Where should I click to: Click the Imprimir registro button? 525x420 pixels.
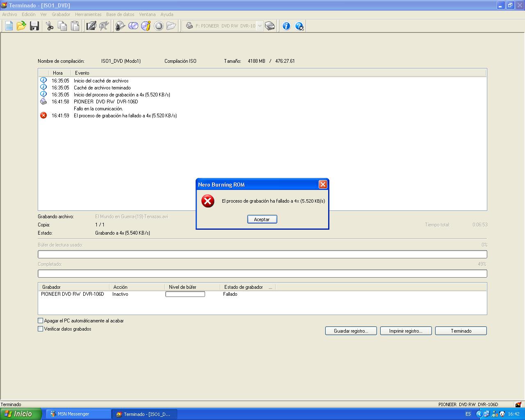(406, 331)
